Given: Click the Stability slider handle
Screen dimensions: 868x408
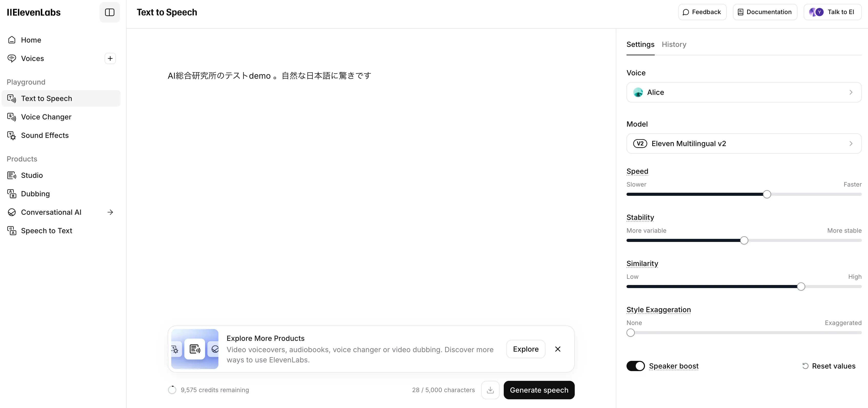Looking at the screenshot, I should (x=744, y=241).
